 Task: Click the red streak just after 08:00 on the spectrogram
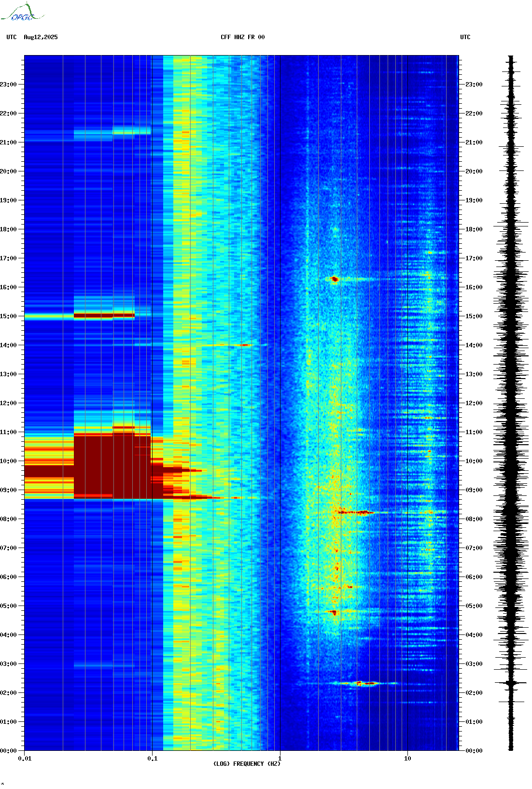356,512
